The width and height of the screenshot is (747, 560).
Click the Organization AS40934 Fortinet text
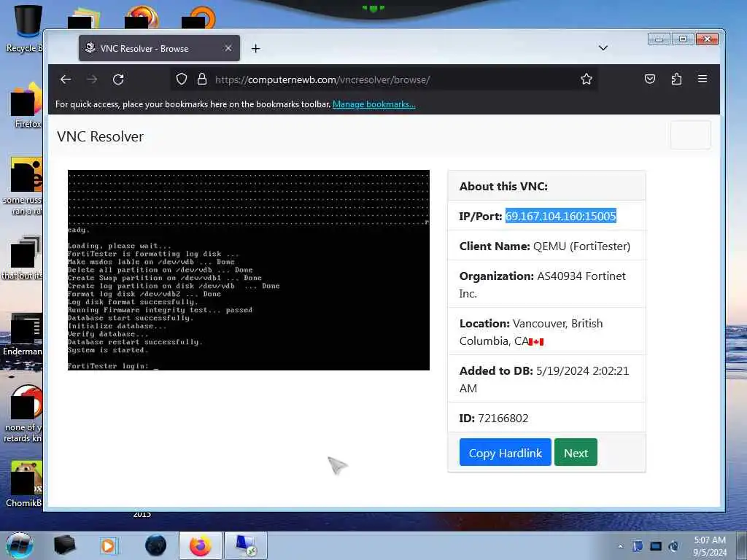[x=543, y=285]
